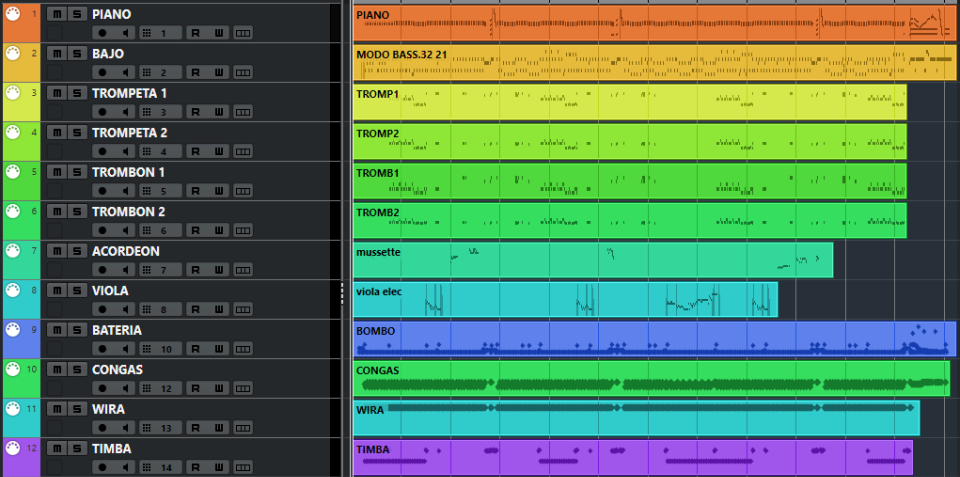
Task: Select the BOMBO drum part
Action: point(654,339)
